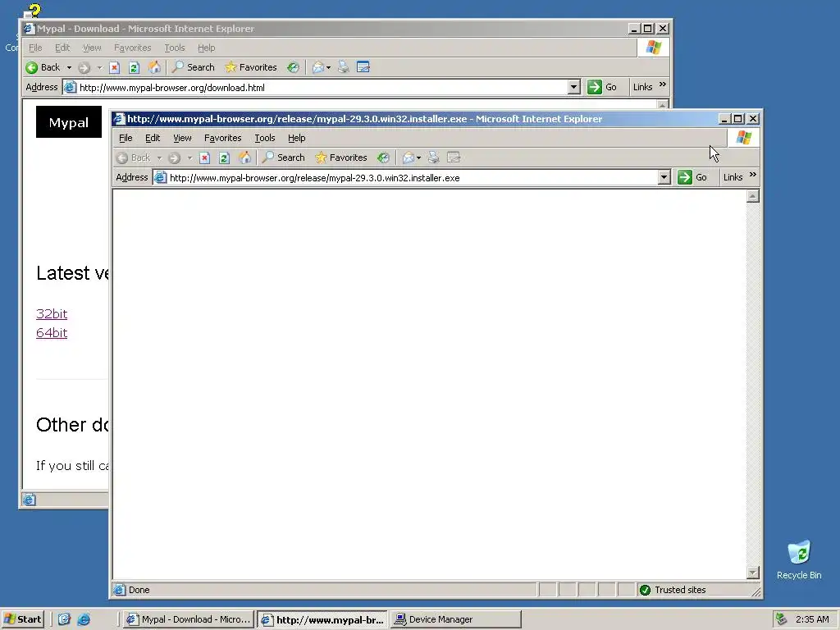This screenshot has width=840, height=630.
Task: Click Done status text in front window
Action: click(139, 590)
